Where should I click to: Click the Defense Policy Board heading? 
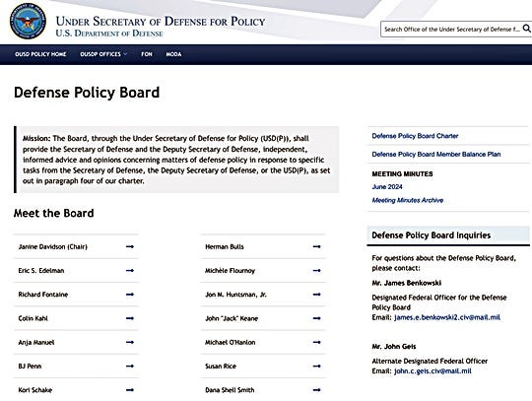click(87, 93)
